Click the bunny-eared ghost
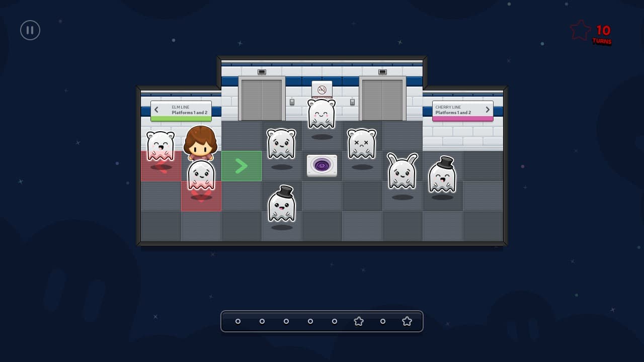This screenshot has height=362, width=644. 403,171
